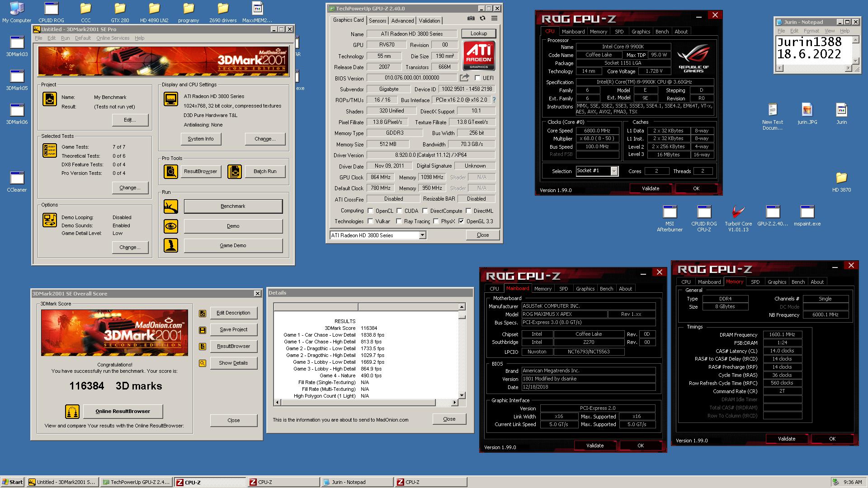868x488 pixels.
Task: Open Format menu in Notepad
Action: click(x=811, y=31)
